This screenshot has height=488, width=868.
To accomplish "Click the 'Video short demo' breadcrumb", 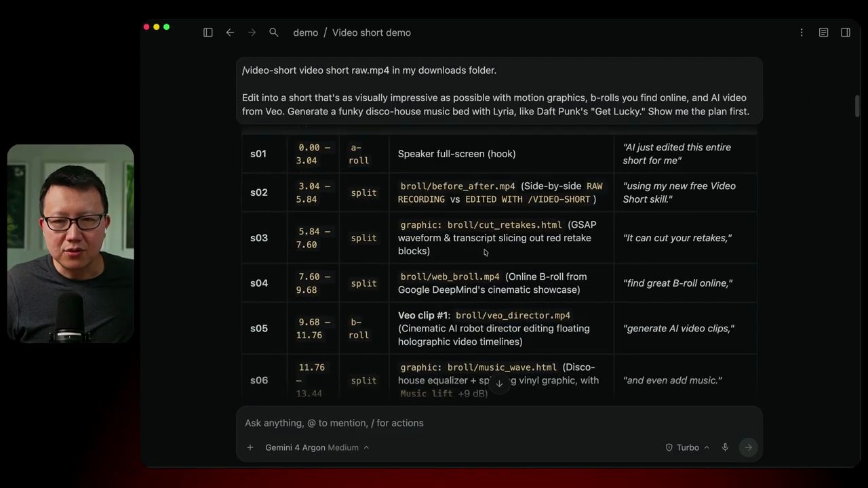I will coord(372,33).
